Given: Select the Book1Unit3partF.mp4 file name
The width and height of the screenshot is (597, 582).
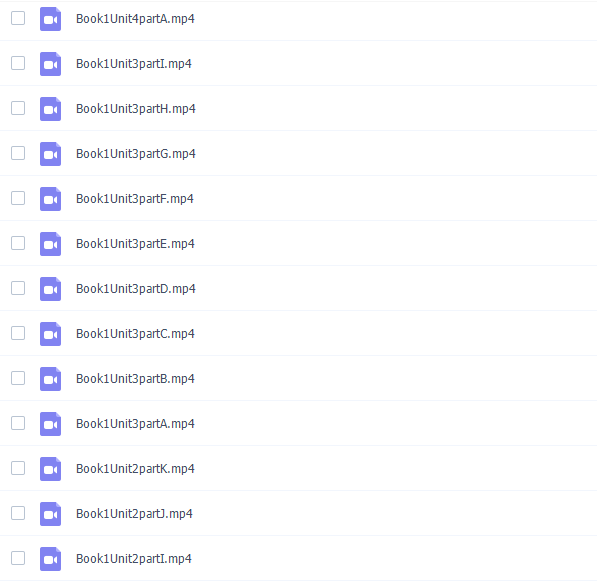Looking at the screenshot, I should click(135, 199).
